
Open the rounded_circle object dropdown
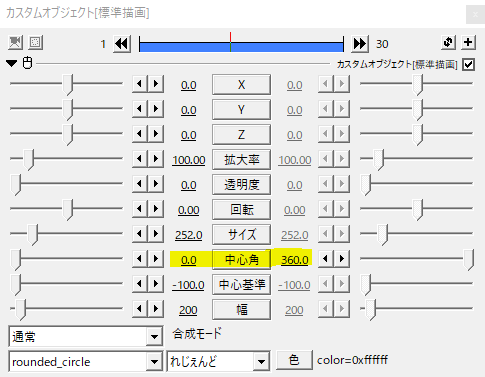(x=154, y=362)
